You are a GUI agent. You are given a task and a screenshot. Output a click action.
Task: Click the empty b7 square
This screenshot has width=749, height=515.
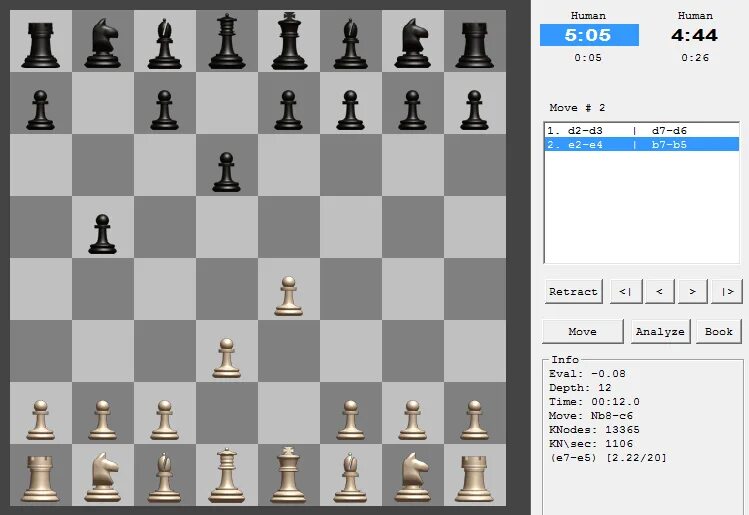[102, 103]
